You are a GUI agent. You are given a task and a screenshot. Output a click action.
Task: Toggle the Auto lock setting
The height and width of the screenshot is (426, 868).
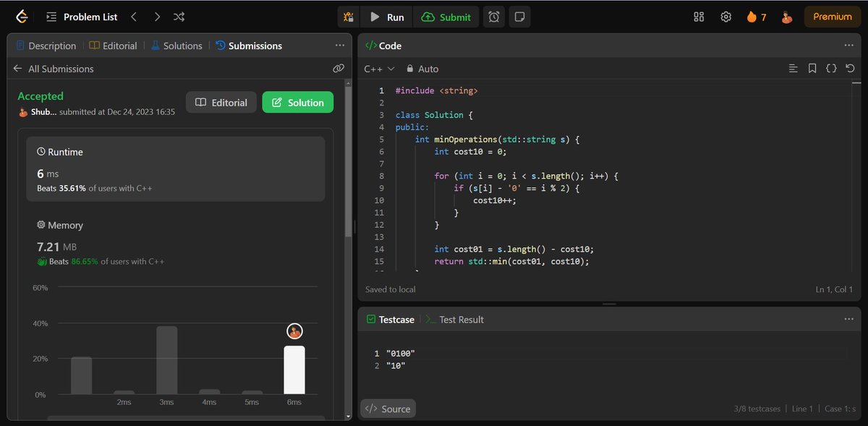point(422,69)
